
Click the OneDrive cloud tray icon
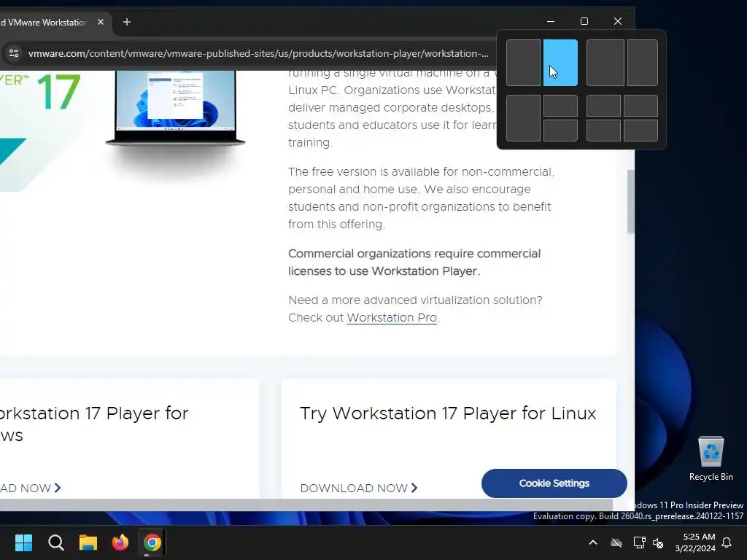(616, 542)
